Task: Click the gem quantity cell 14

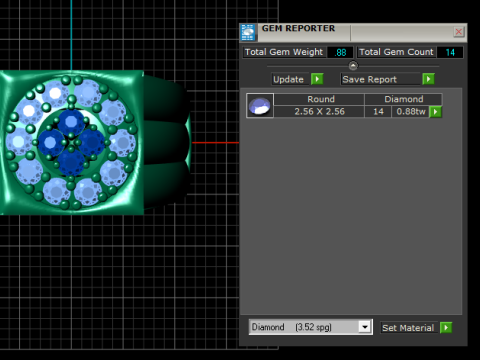Action: 378,112
